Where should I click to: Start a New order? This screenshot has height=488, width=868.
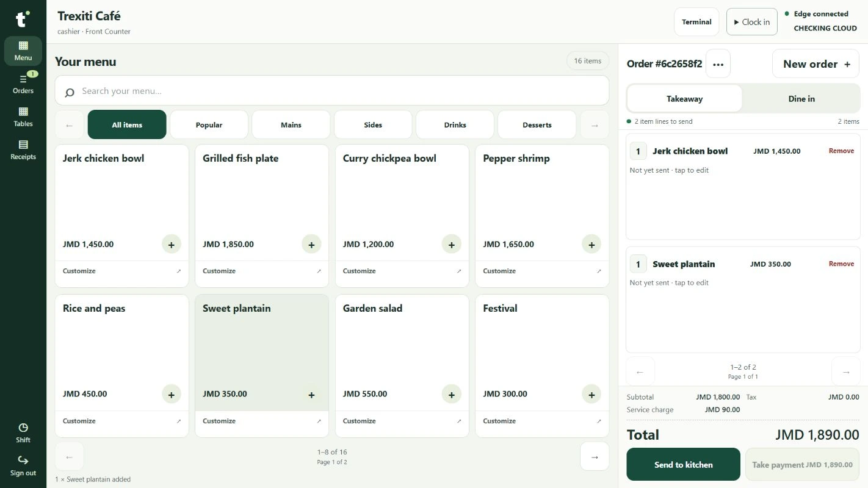[816, 64]
